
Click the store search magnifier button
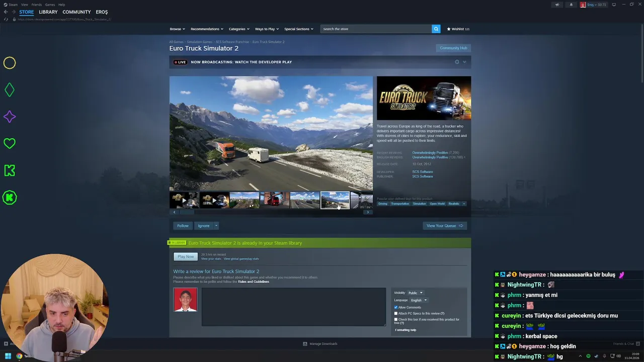(436, 29)
